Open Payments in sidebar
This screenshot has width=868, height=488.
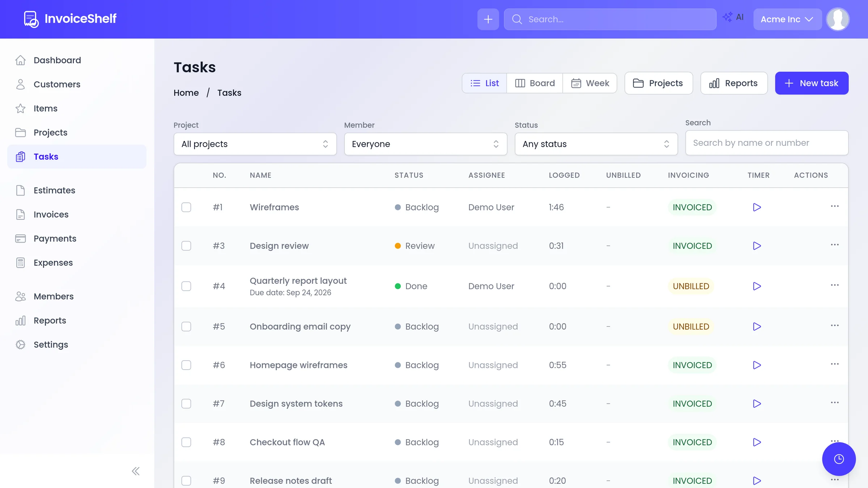pyautogui.click(x=77, y=239)
